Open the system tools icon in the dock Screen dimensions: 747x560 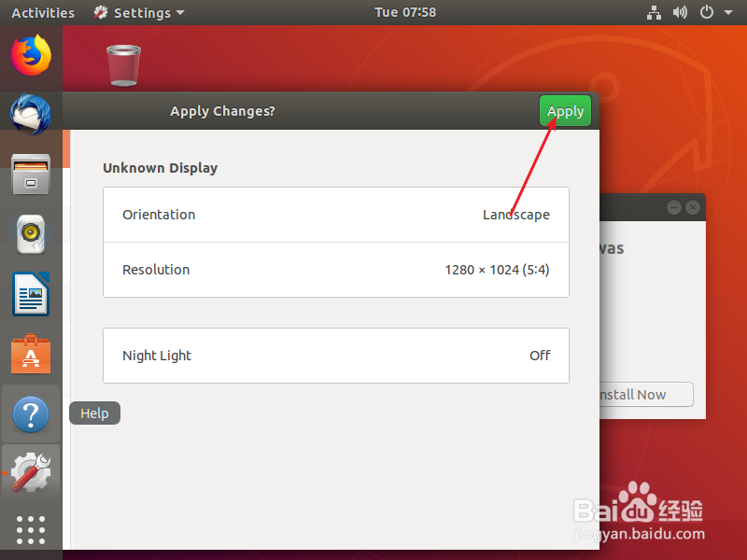(30, 471)
